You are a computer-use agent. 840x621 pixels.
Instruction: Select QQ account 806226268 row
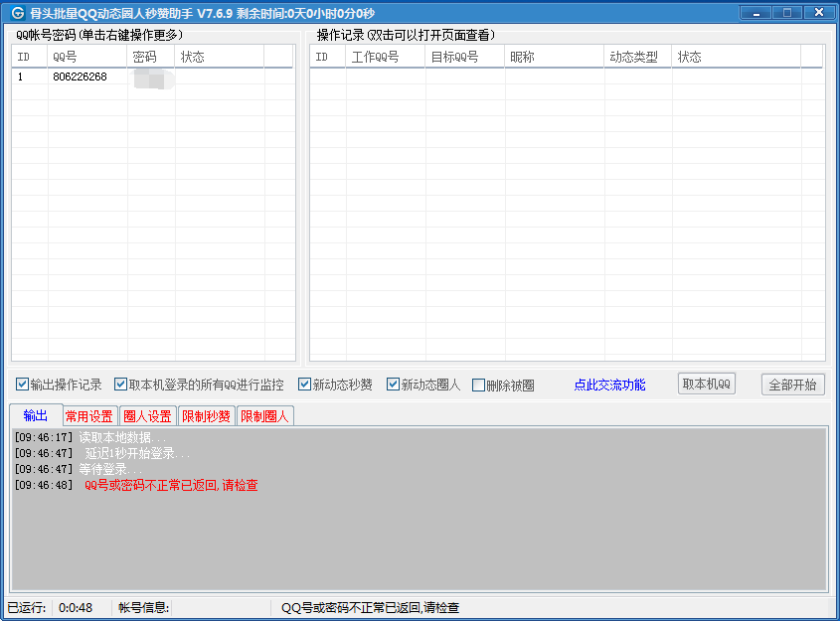153,77
